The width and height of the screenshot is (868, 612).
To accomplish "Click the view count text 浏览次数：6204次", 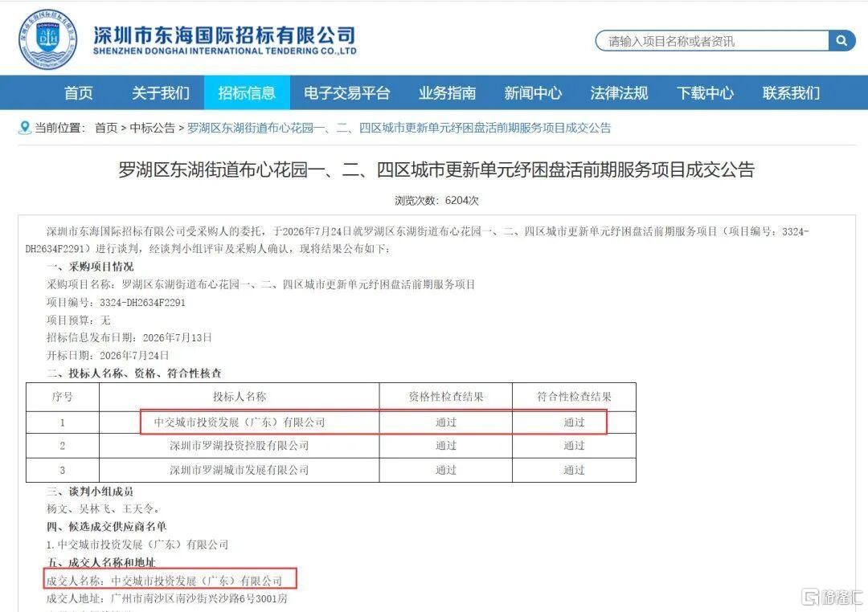I will pyautogui.click(x=436, y=200).
